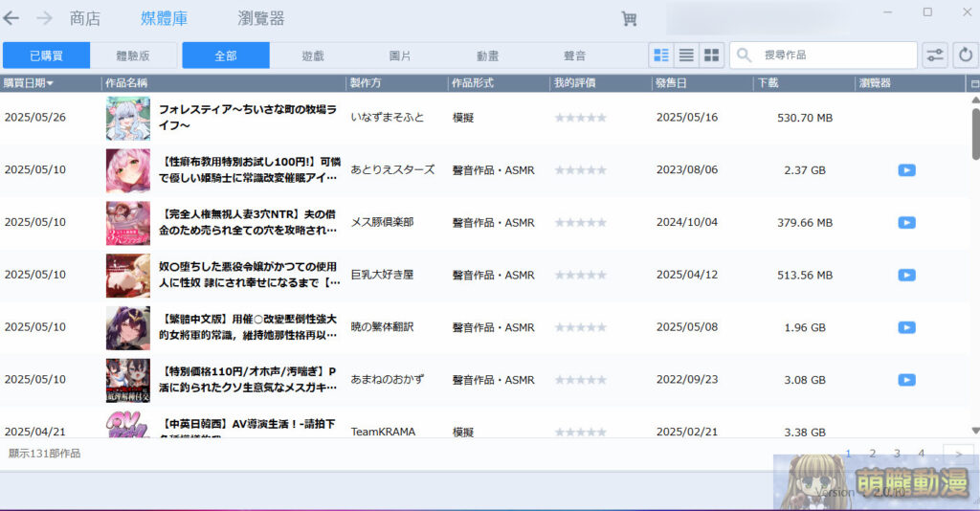The height and width of the screenshot is (511, 980).
Task: Click download size 530.70 MB
Action: (805, 118)
